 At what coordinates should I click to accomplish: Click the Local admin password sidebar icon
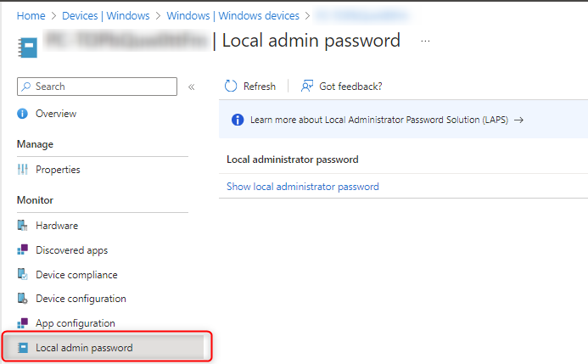pos(23,348)
